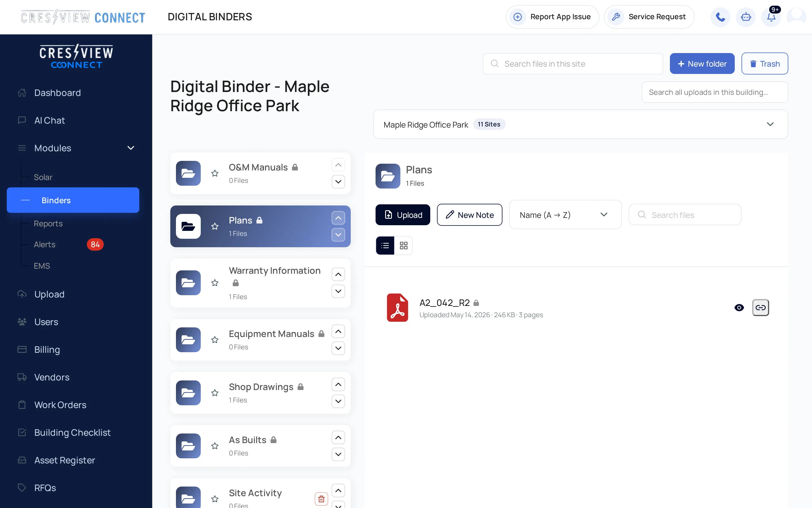Open the Warranty Information folder icon
This screenshot has width=812, height=508.
pyautogui.click(x=188, y=283)
